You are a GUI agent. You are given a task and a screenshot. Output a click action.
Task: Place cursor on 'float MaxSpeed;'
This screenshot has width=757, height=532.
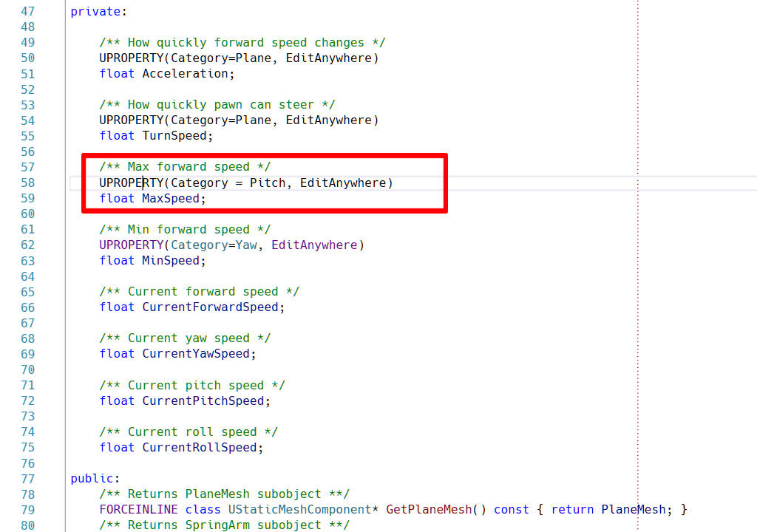(x=152, y=199)
